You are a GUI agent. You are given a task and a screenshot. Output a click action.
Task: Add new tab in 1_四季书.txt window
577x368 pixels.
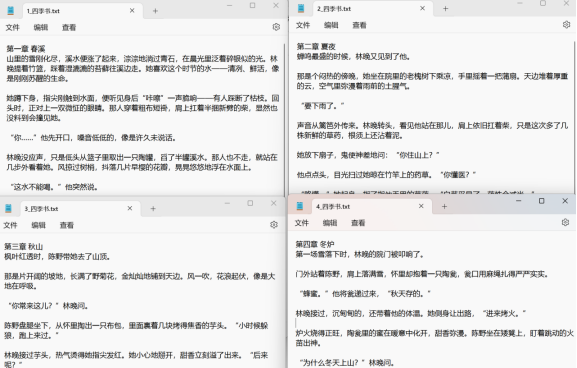(155, 11)
